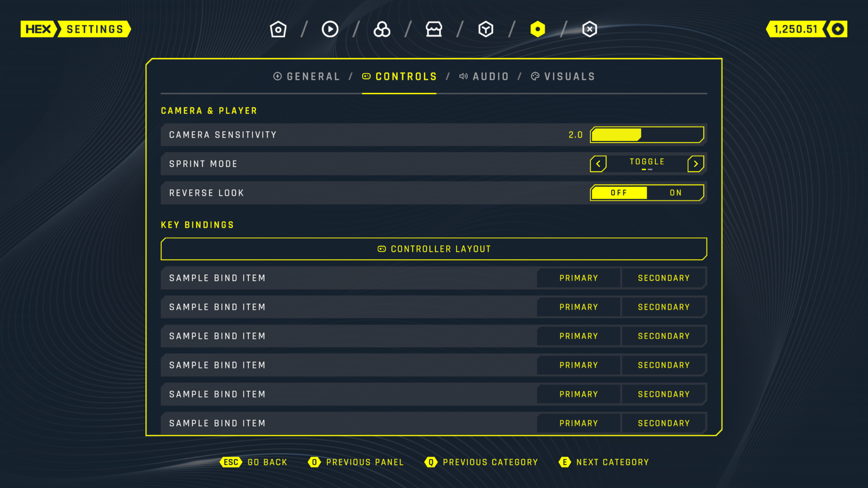The image size is (868, 488).
Task: Cycle Sprint Mode backward with left arrow
Action: point(598,164)
